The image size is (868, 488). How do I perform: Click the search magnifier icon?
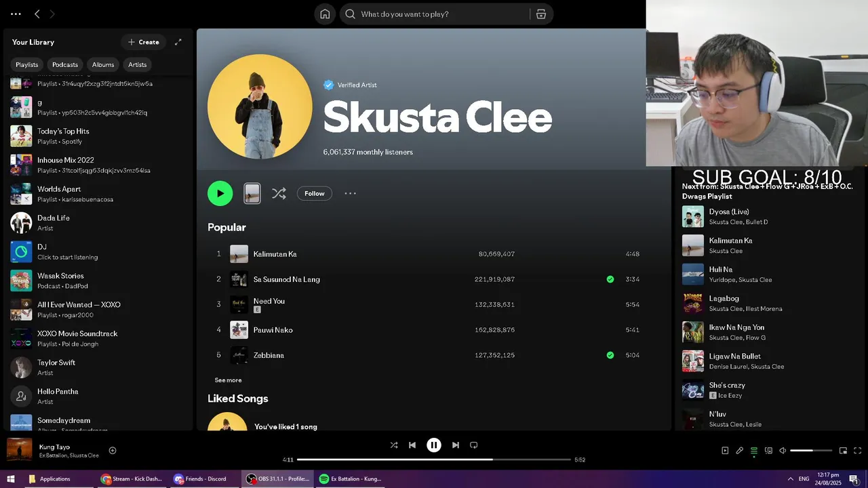pyautogui.click(x=350, y=14)
